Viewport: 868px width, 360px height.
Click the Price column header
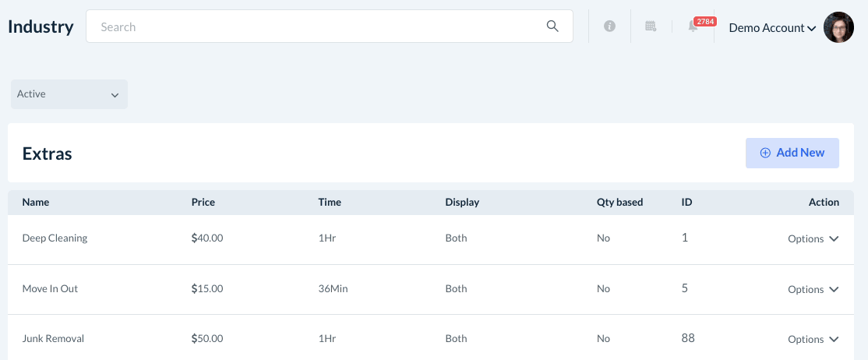coord(203,202)
